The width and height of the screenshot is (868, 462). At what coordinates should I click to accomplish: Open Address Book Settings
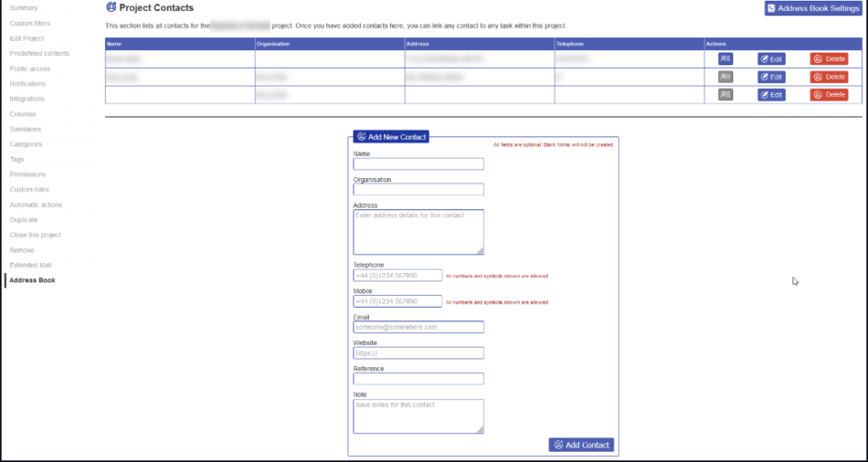pos(813,8)
